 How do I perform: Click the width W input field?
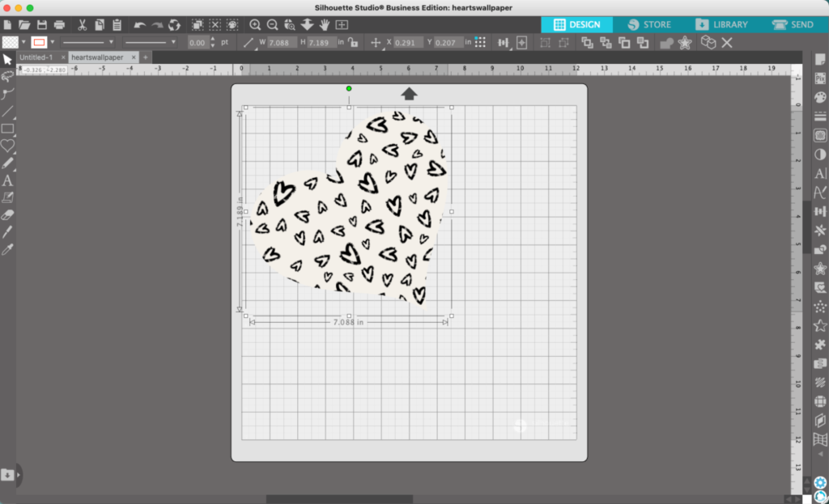coord(281,43)
